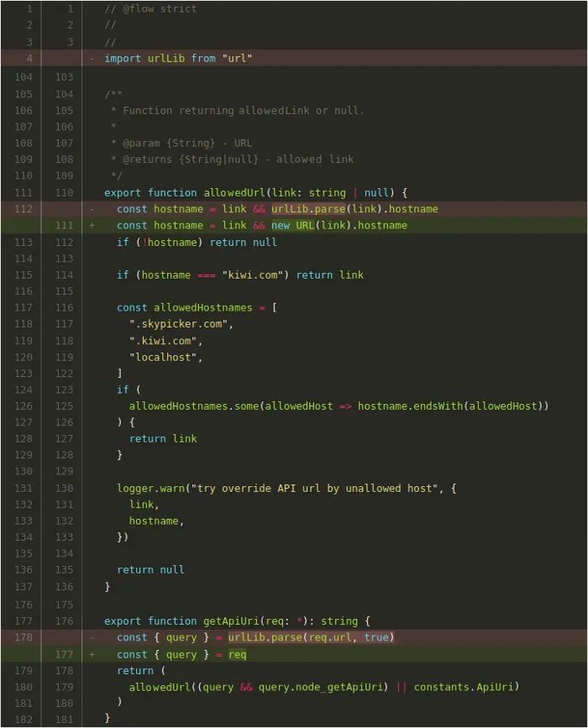Click the plus marker on the new URL line
588x728 pixels.
[92, 226]
